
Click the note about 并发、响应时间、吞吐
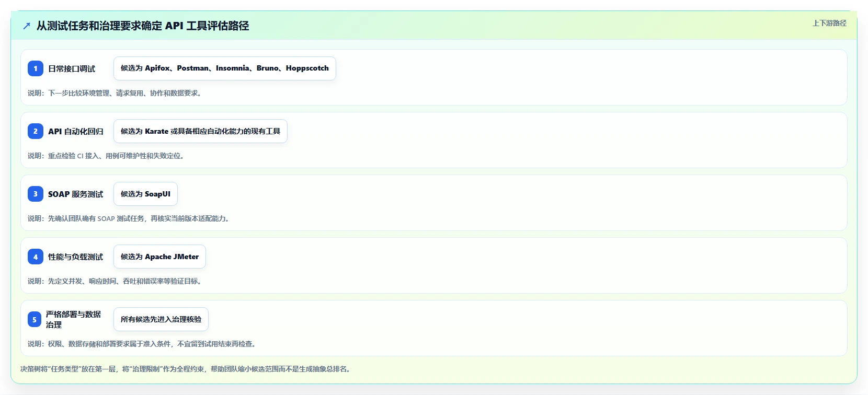pos(116,281)
